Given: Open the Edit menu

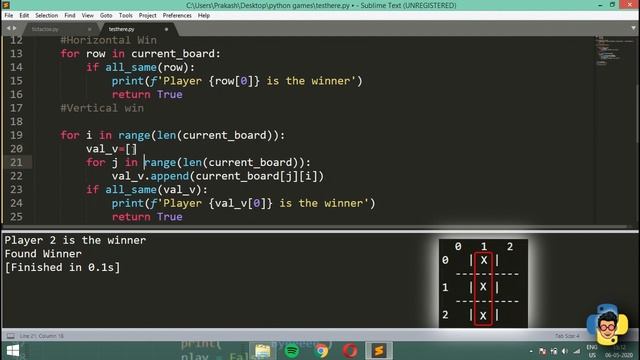Looking at the screenshot, I should [24, 16].
